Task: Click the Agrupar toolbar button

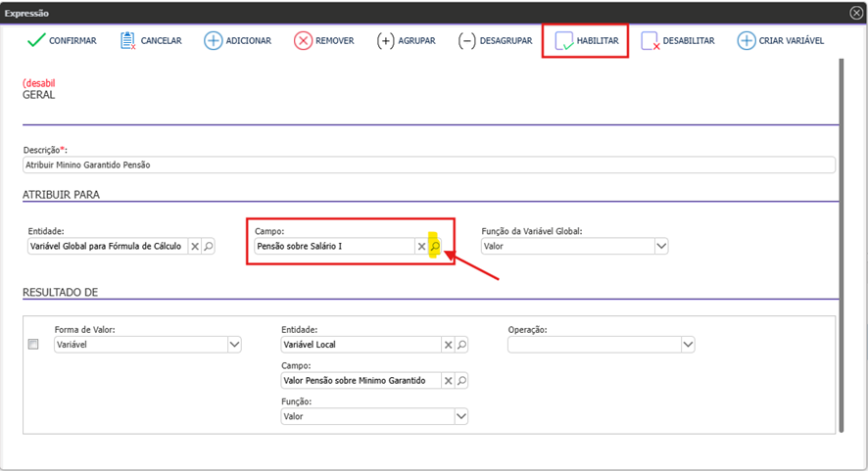Action: 408,41
